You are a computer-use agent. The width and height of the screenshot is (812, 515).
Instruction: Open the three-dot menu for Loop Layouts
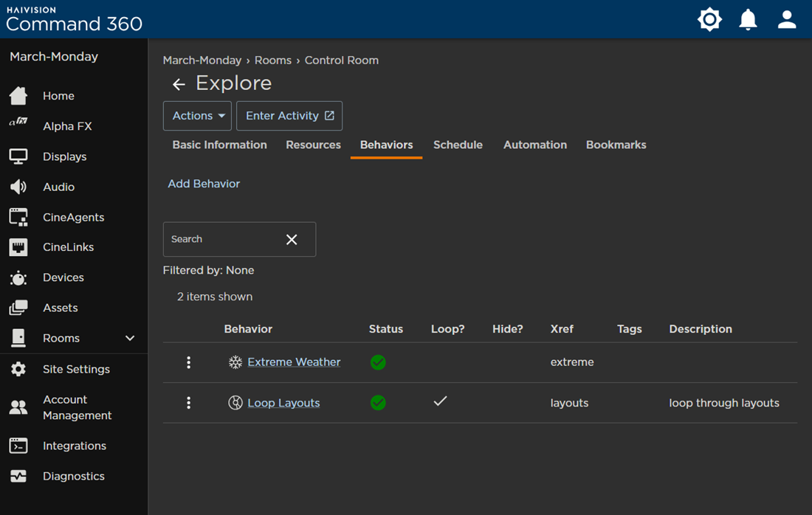click(x=188, y=403)
